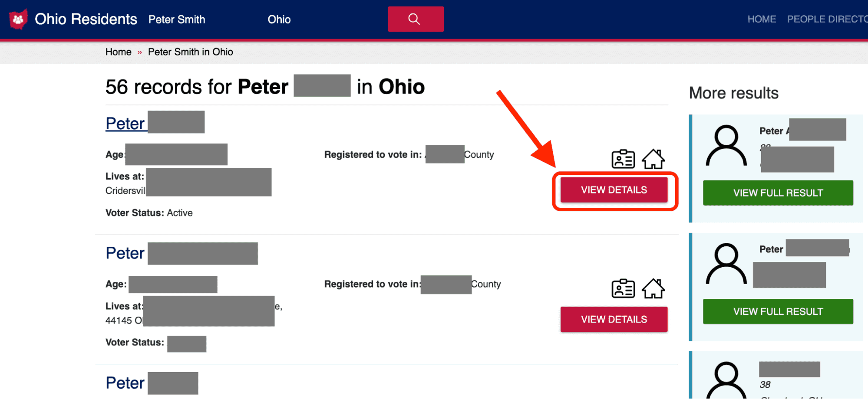The height and width of the screenshot is (399, 868).
Task: Open the HOME menu item
Action: (762, 19)
